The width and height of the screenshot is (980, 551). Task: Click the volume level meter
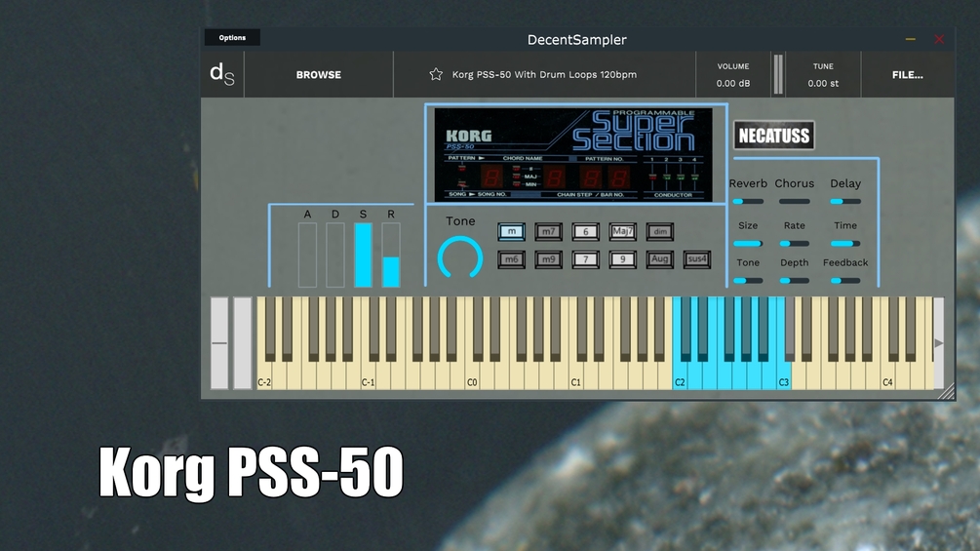click(x=778, y=74)
